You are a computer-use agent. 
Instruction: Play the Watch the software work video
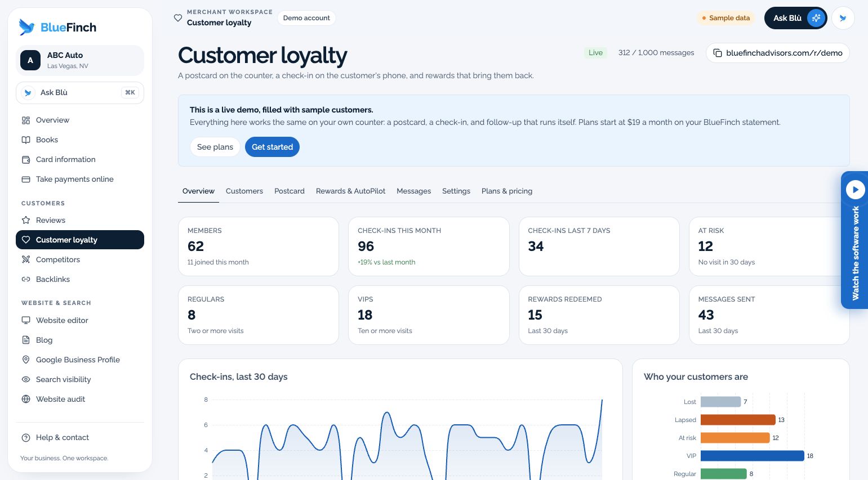[x=855, y=190]
